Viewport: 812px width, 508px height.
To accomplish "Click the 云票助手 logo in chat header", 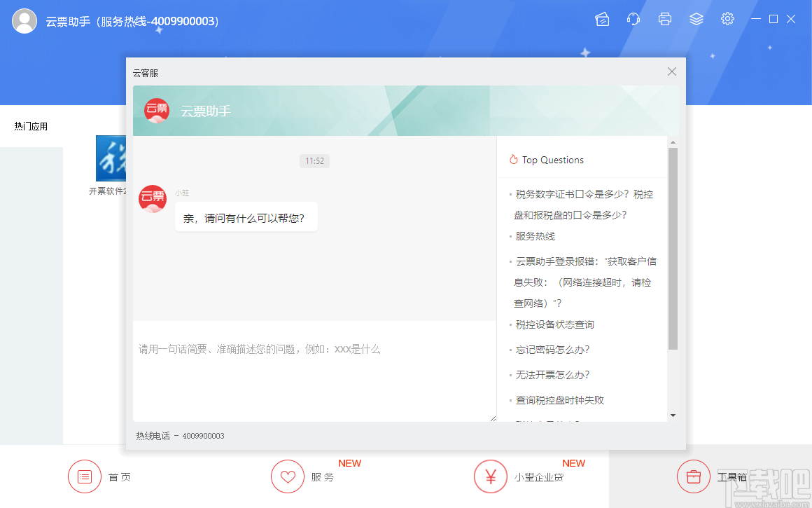I will (x=157, y=111).
